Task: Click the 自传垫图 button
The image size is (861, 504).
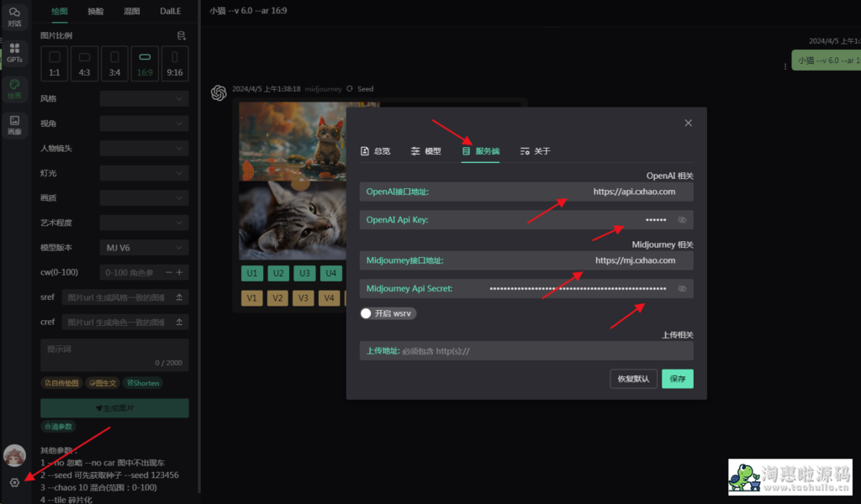Action: tap(61, 383)
